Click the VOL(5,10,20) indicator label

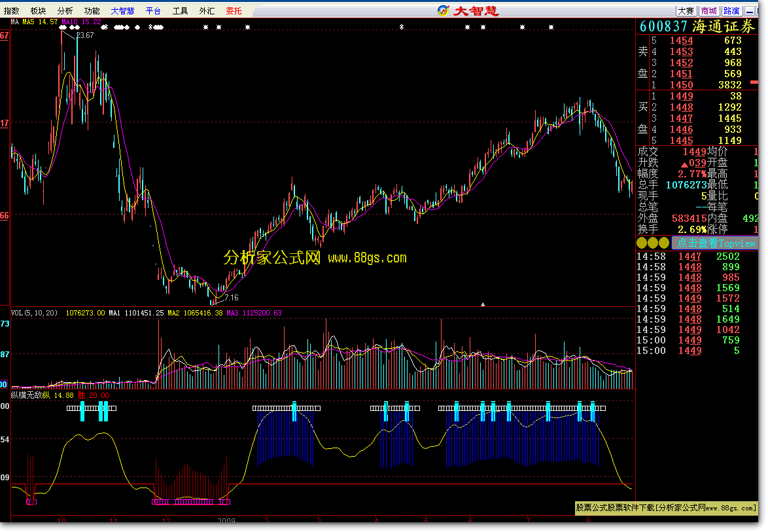[x=34, y=313]
